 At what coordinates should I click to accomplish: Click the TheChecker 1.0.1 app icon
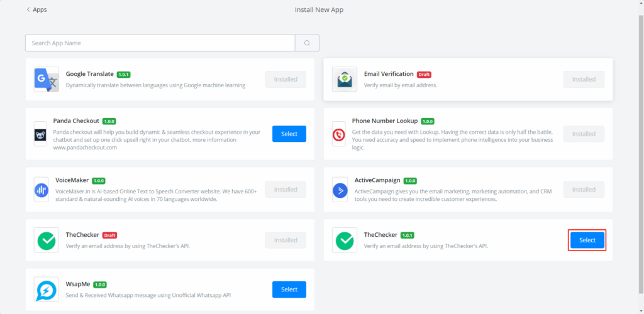[x=344, y=240]
